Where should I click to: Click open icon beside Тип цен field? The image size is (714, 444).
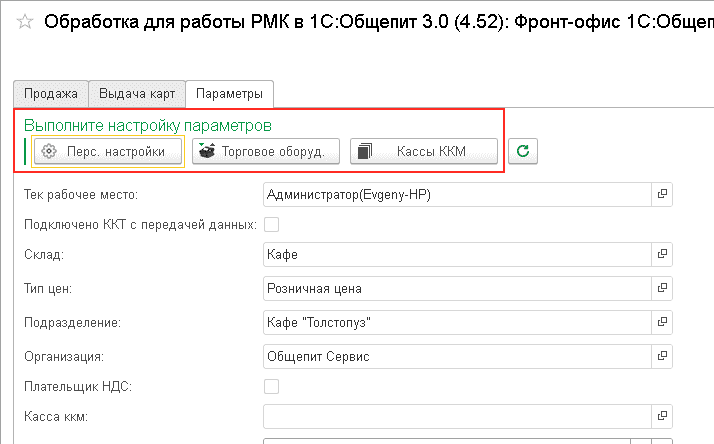(661, 289)
